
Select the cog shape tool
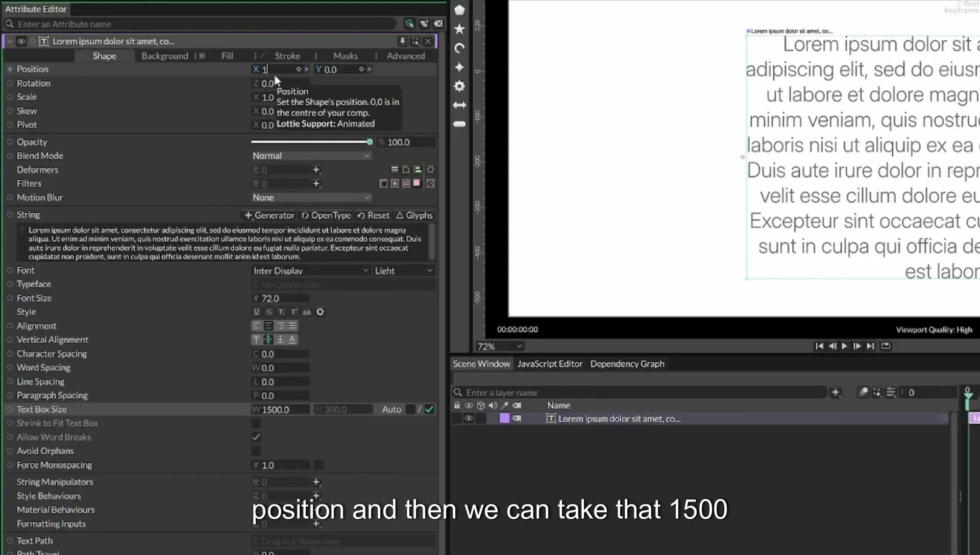coord(459,86)
